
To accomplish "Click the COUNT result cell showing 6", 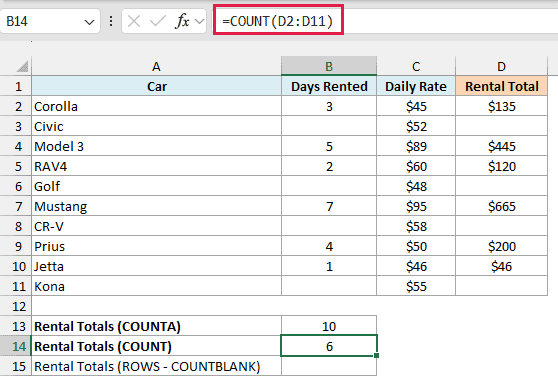I will click(x=329, y=346).
